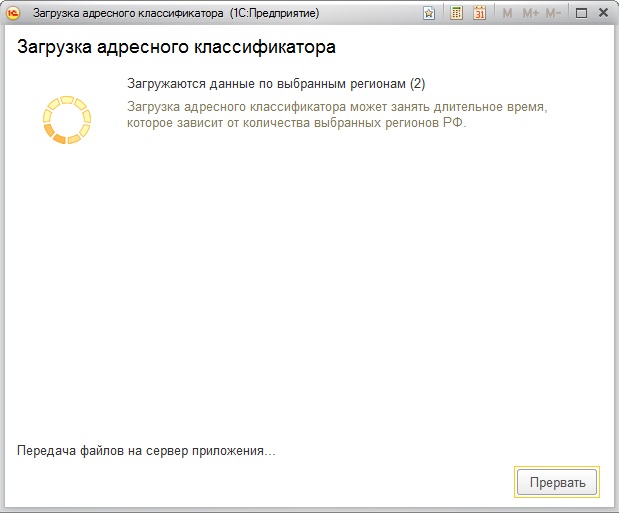Image resolution: width=619 pixels, height=513 pixels.
Task: Add window to favorites with star icon
Action: click(429, 13)
